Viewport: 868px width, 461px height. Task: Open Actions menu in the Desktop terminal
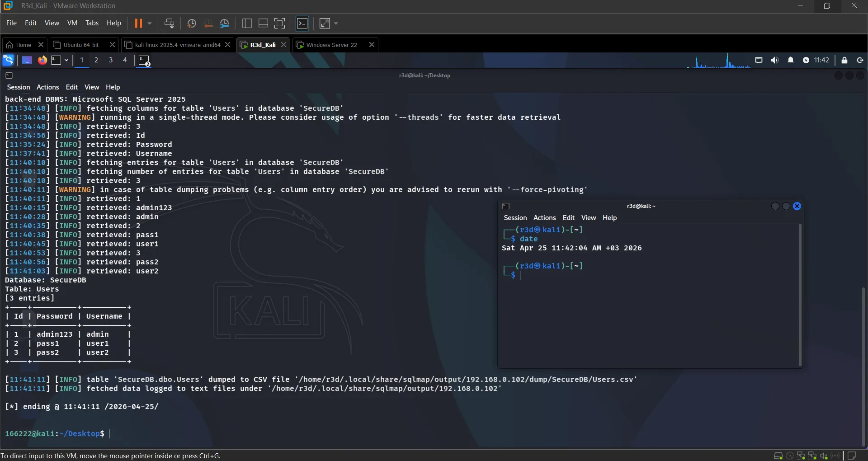47,87
